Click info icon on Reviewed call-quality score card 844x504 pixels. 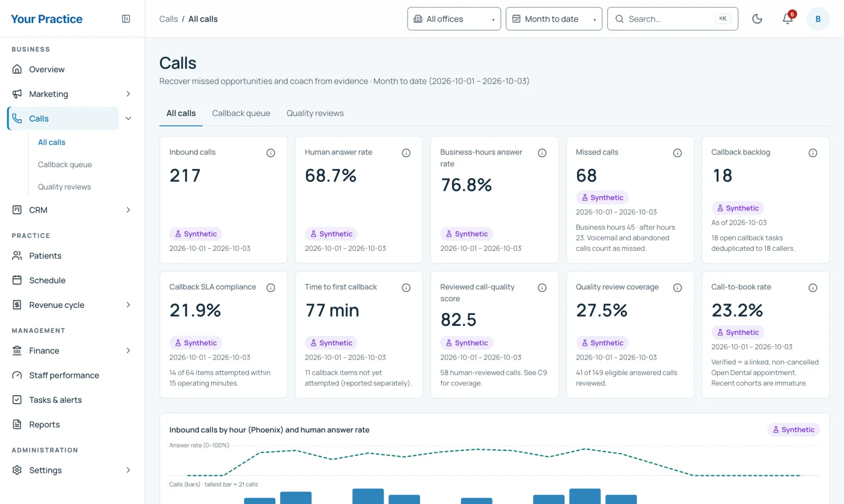pyautogui.click(x=542, y=288)
